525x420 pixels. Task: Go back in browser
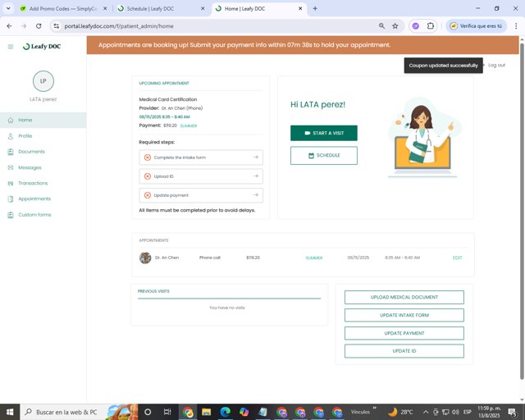pos(9,25)
